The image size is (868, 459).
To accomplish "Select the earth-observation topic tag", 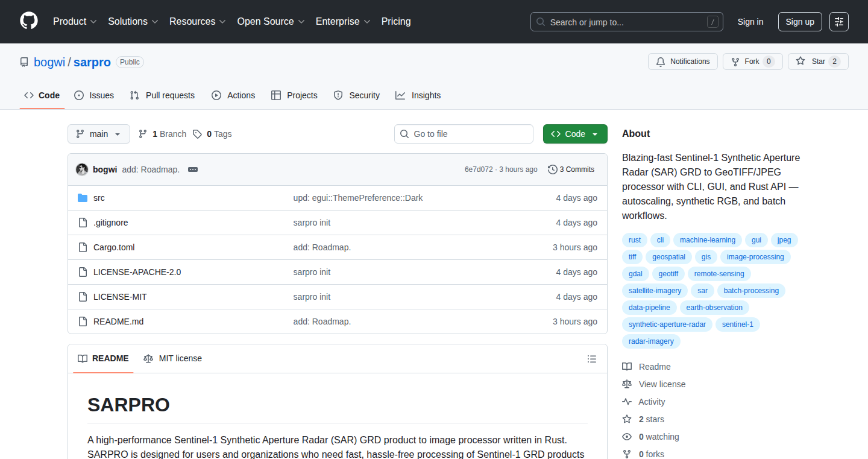I will [x=714, y=308].
